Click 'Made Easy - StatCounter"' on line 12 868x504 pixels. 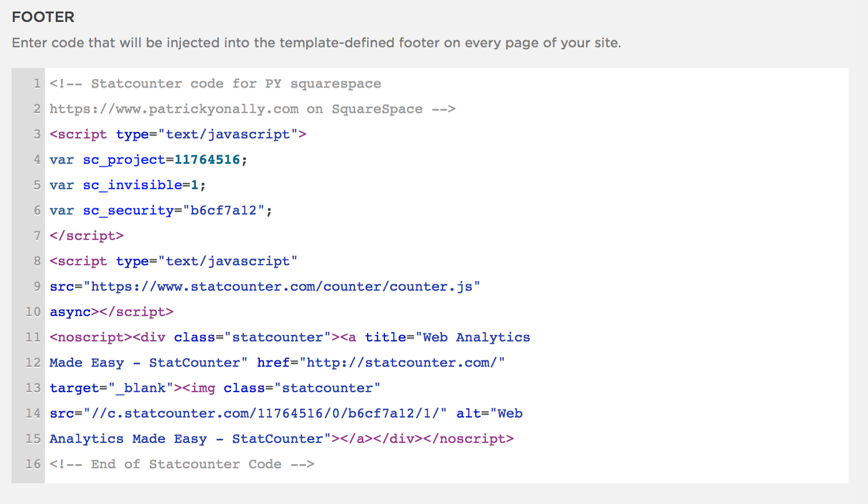pyautogui.click(x=149, y=363)
